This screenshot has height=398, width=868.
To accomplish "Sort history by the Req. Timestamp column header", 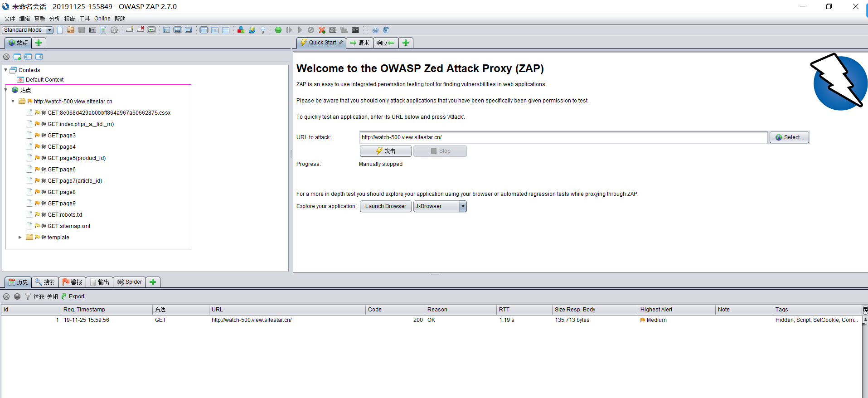I will [107, 310].
